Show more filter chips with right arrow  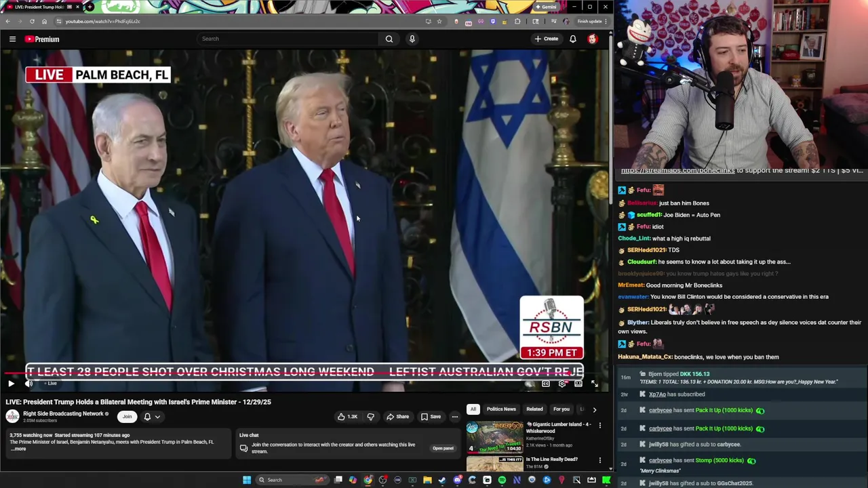[594, 409]
